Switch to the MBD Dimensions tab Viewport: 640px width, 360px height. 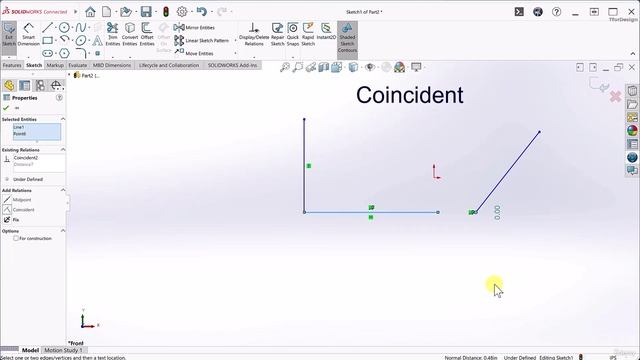tap(112, 65)
